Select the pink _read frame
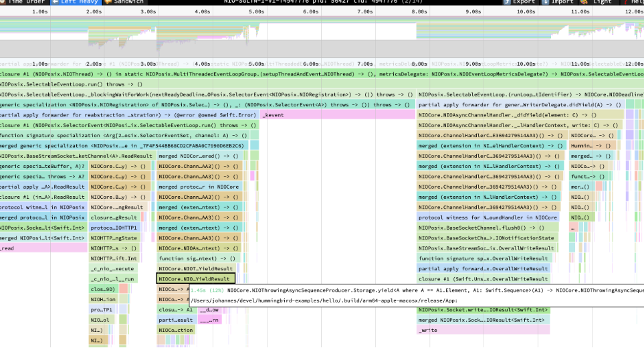Viewport: 644px width, 348px height. pyautogui.click(x=43, y=248)
